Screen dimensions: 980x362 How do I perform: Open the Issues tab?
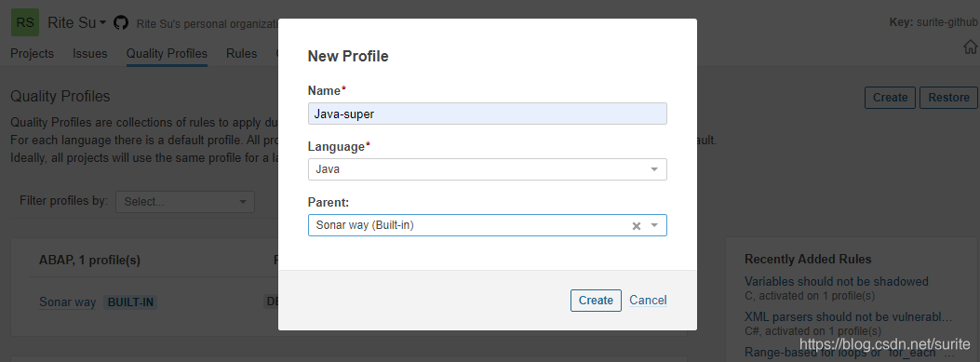click(90, 54)
